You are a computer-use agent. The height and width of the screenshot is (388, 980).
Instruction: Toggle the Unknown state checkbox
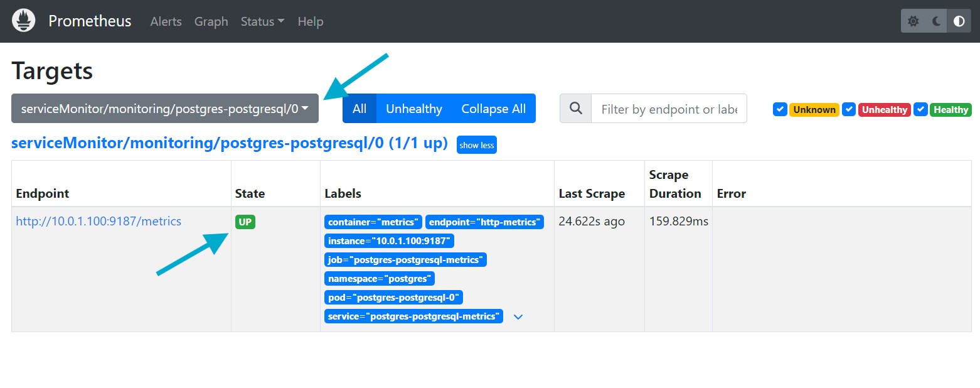coord(780,109)
